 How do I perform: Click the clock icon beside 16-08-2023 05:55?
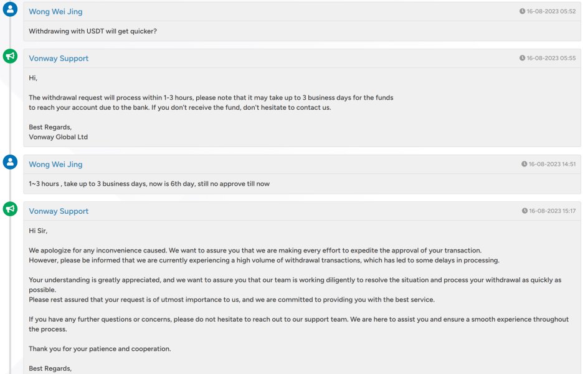point(522,58)
